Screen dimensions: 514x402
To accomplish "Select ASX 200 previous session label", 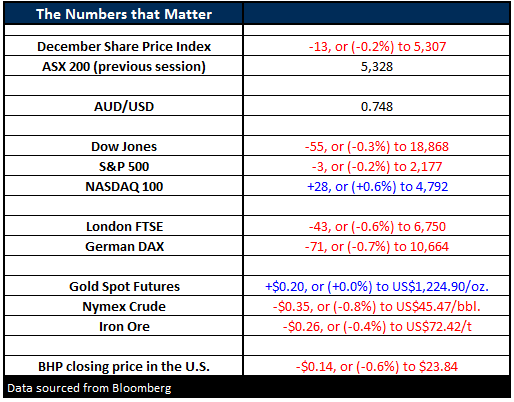I will click(x=124, y=66).
